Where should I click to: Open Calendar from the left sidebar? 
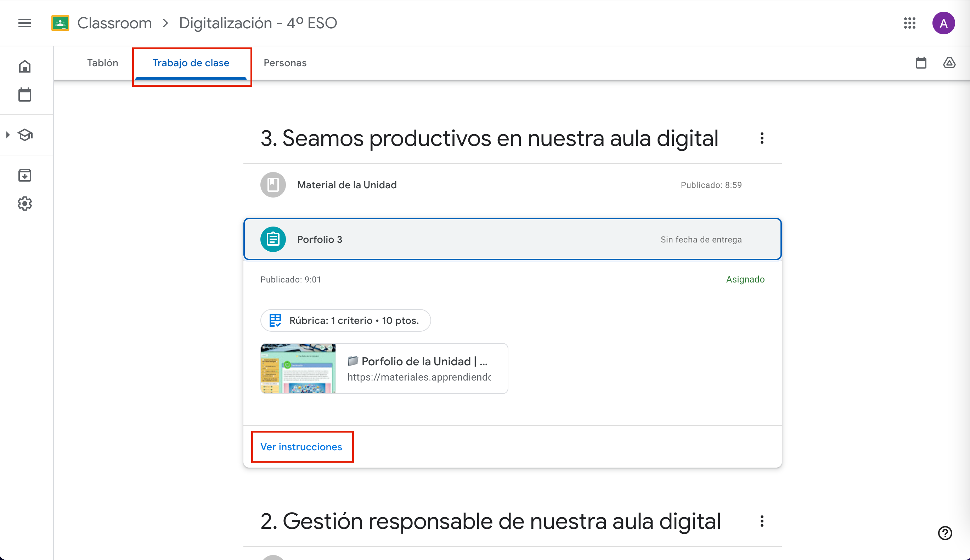(x=24, y=94)
